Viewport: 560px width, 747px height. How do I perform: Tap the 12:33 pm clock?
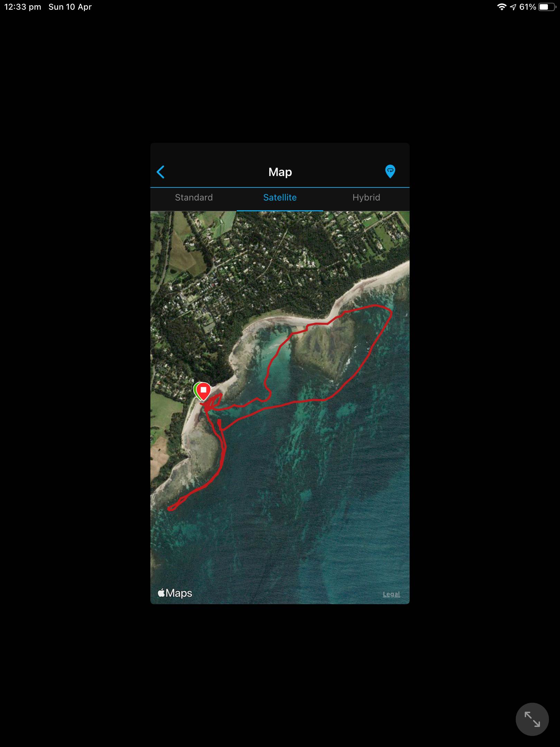[x=23, y=7]
